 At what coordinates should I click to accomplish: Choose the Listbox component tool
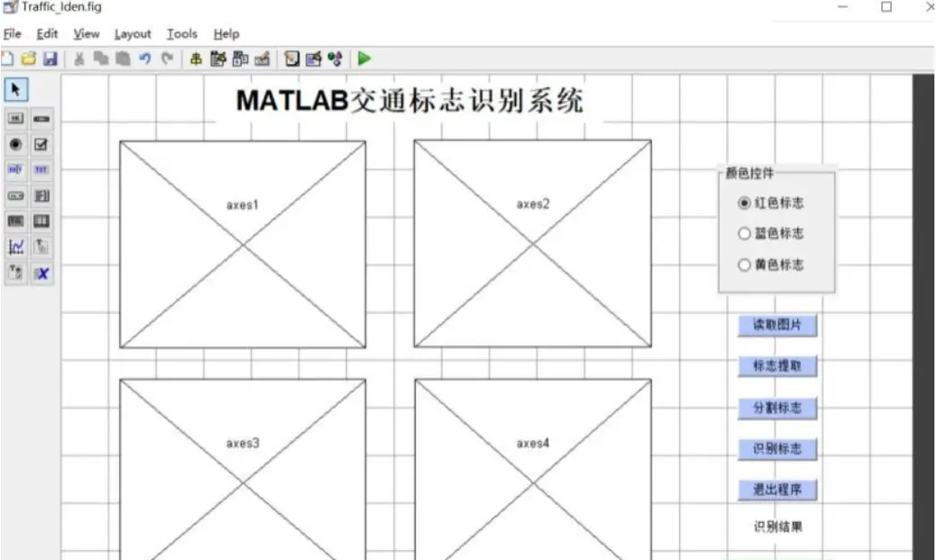41,196
